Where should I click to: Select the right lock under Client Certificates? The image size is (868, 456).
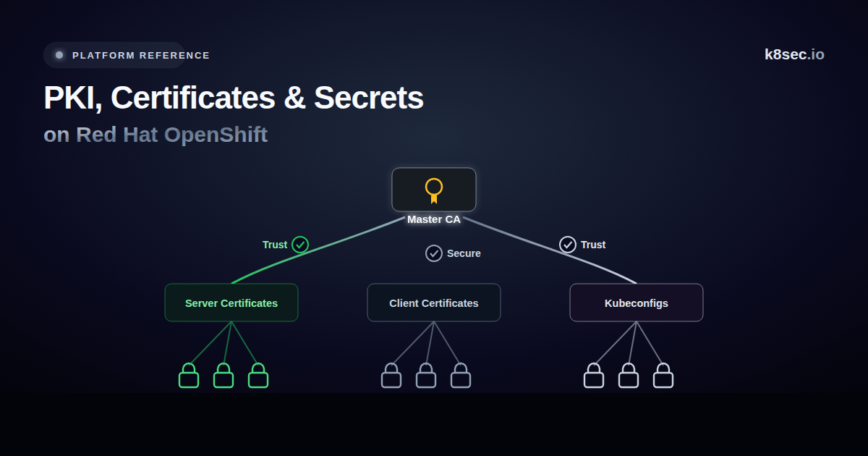pyautogui.click(x=461, y=375)
